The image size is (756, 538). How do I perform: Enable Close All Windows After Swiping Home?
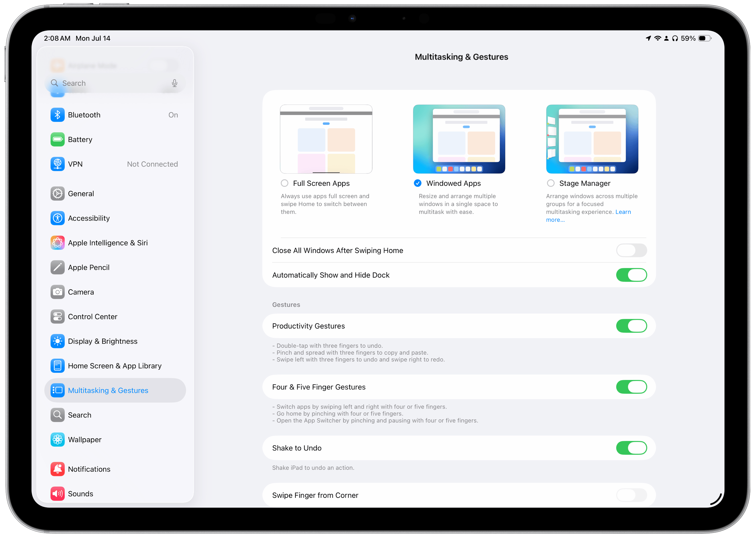click(631, 250)
